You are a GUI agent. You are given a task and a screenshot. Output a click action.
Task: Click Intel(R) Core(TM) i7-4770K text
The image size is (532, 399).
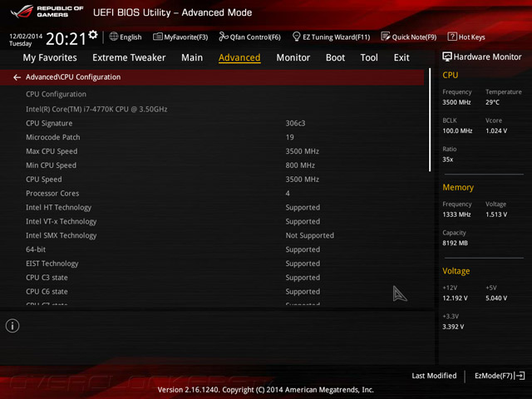point(96,109)
